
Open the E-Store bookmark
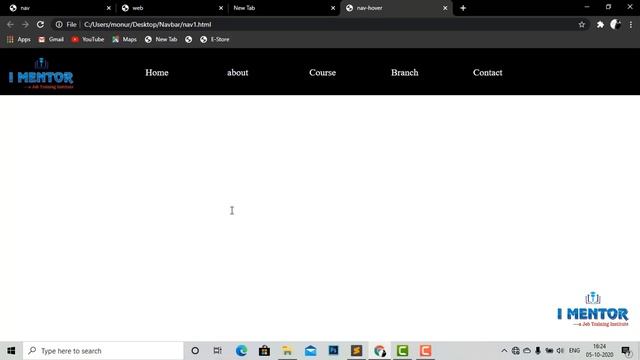[215, 39]
